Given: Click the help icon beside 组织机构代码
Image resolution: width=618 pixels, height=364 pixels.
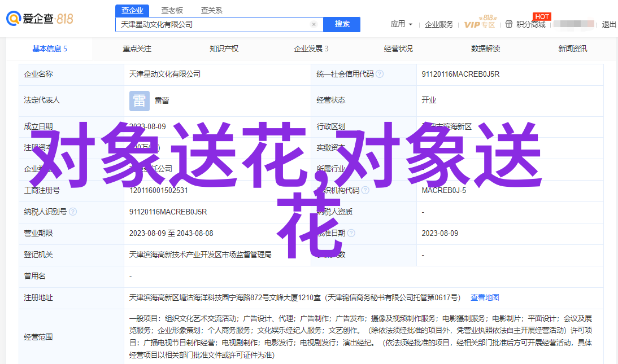Looking at the screenshot, I should pos(364,190).
